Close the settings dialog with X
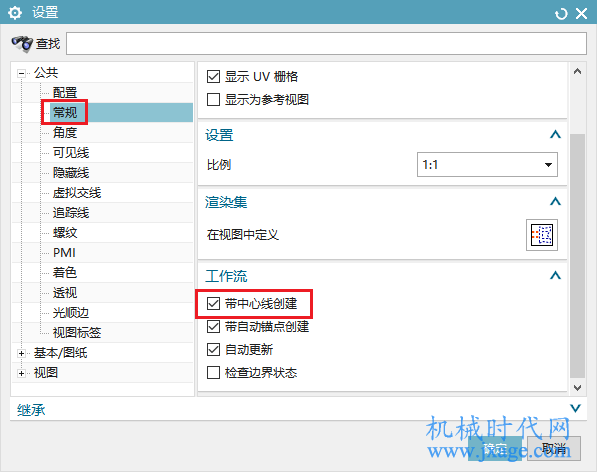Screen dimensions: 597x472 581,14
